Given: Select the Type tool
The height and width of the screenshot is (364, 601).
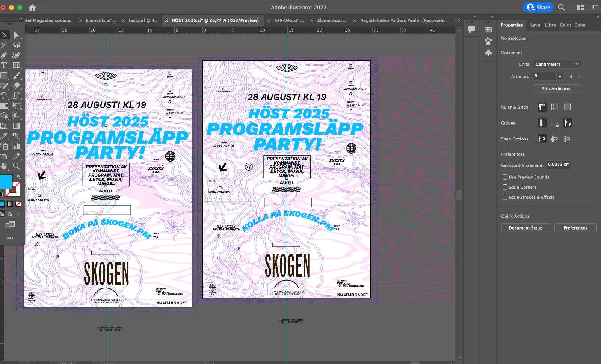Looking at the screenshot, I should (x=4, y=65).
